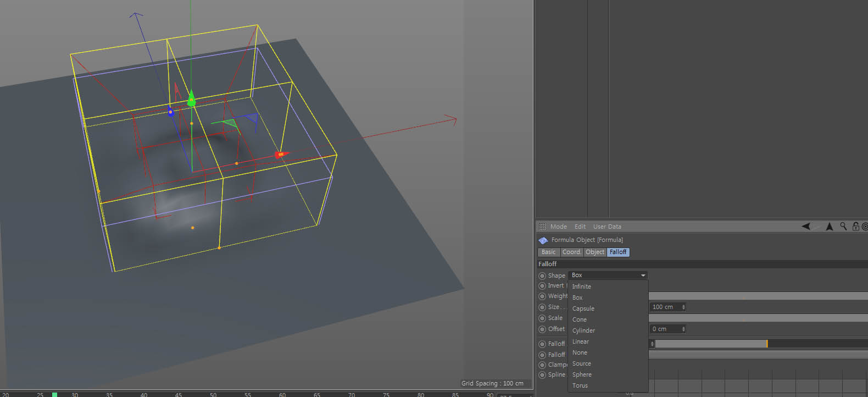
Task: Toggle animation dot beside Shape
Action: (x=542, y=275)
